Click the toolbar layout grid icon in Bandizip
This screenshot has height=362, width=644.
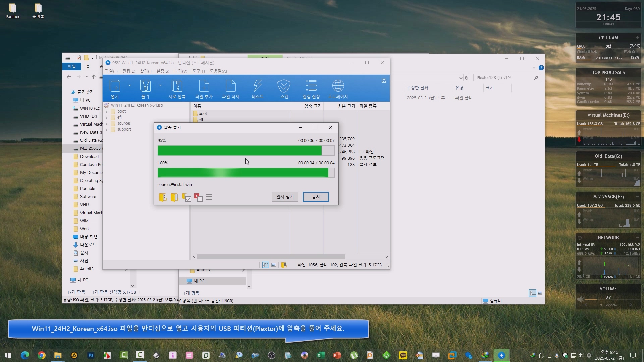coord(384,81)
